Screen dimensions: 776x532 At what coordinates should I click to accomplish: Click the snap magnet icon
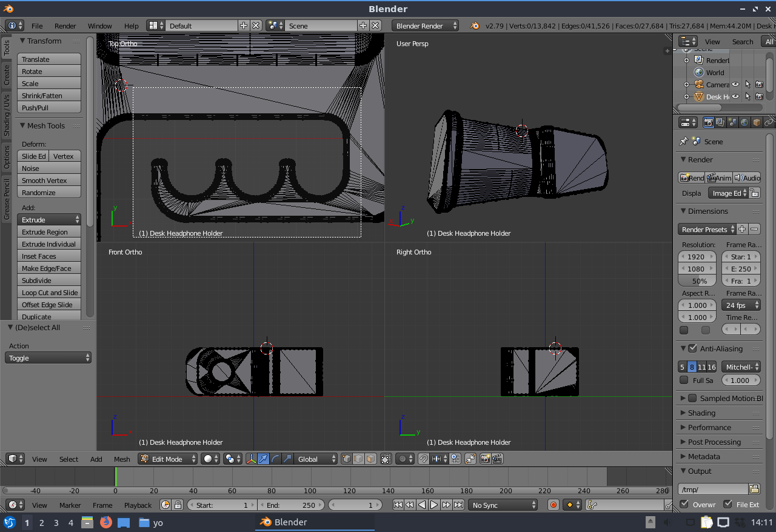click(x=423, y=459)
